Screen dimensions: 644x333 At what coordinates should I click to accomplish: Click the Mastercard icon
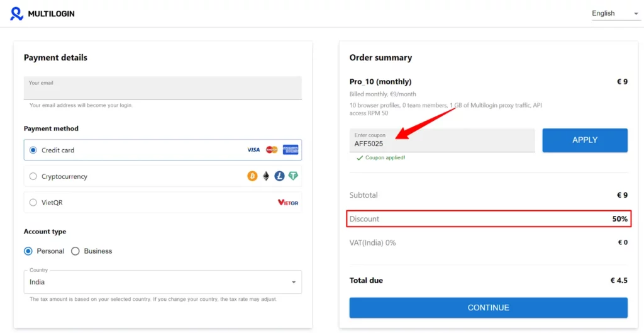click(272, 150)
